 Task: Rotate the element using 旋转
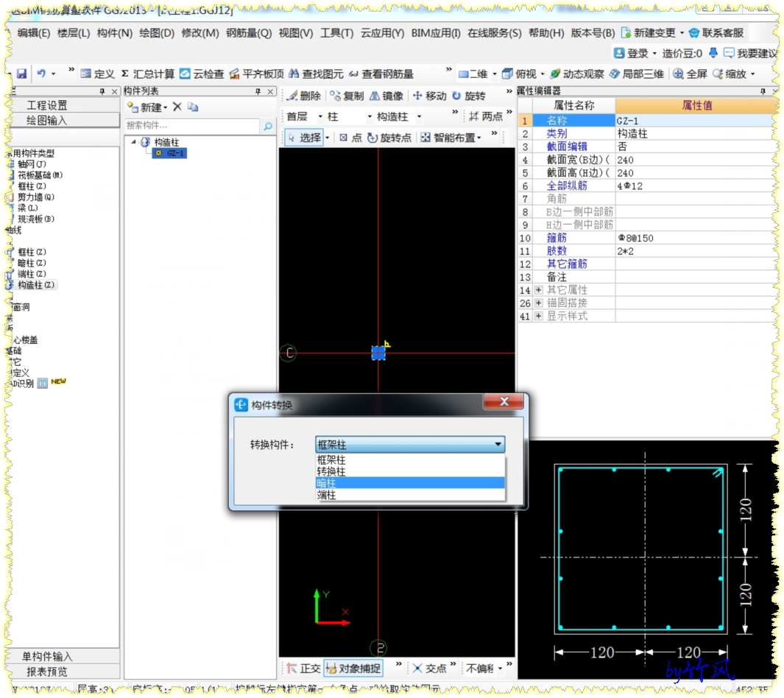pyautogui.click(x=468, y=96)
